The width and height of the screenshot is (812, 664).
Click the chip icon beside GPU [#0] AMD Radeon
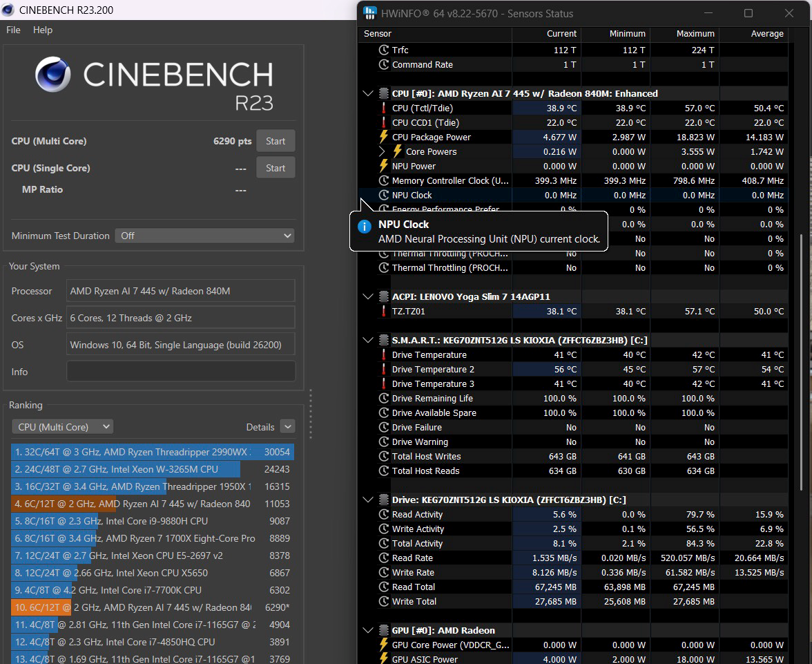384,630
